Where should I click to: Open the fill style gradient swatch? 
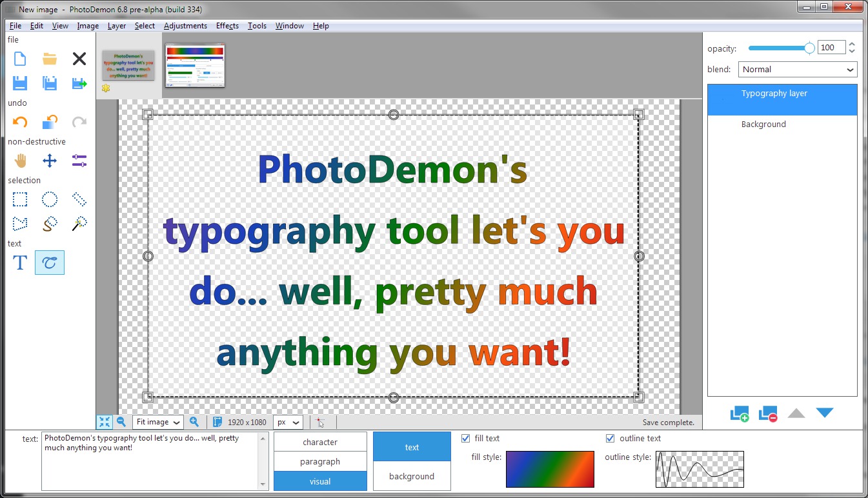click(x=550, y=469)
